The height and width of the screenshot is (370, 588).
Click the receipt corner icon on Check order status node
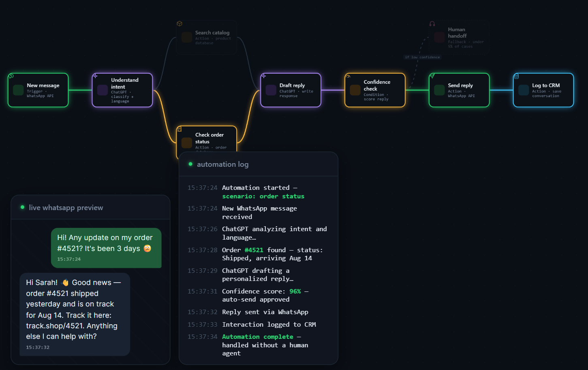click(180, 129)
